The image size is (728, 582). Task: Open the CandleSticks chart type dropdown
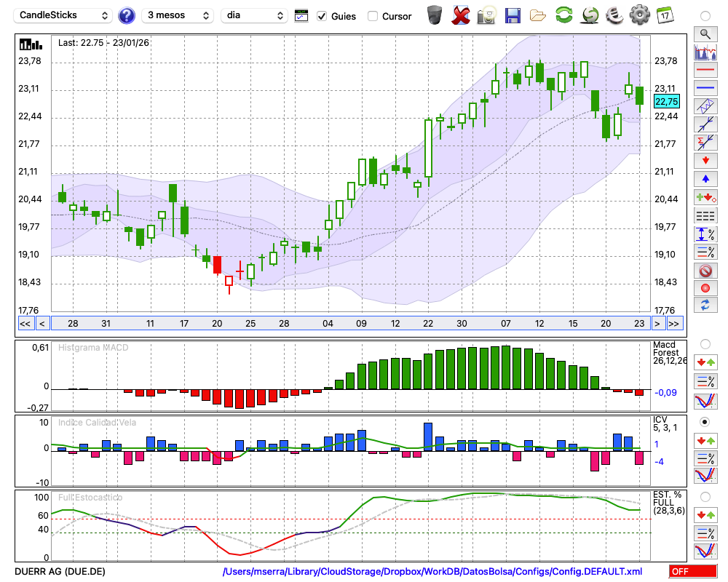click(x=63, y=15)
